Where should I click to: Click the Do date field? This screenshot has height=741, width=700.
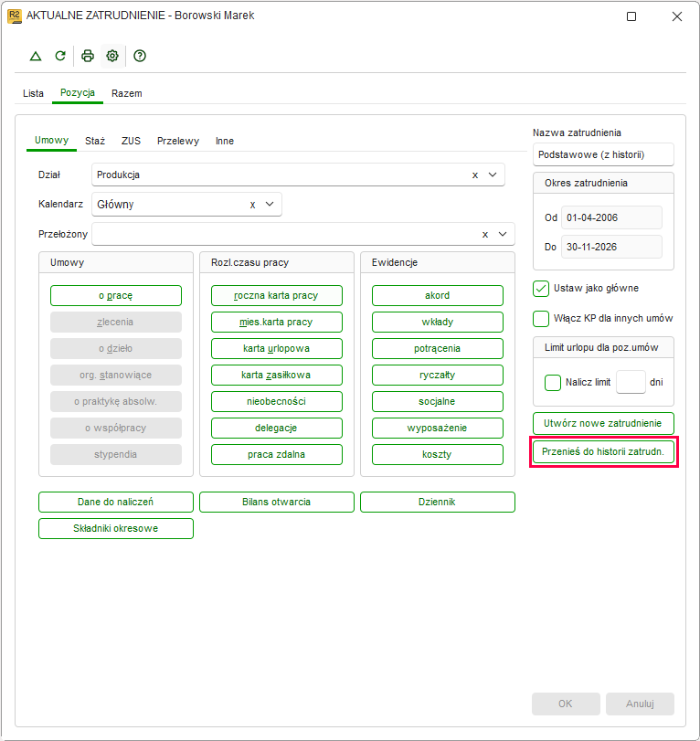611,248
